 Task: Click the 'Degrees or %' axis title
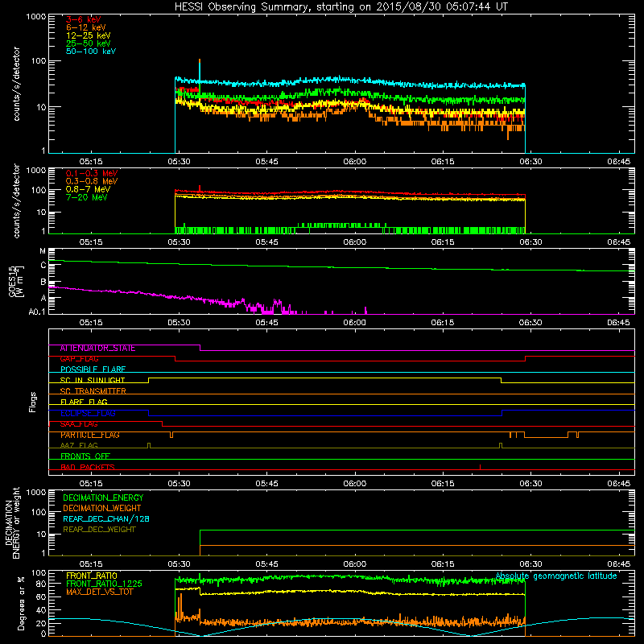point(21,603)
